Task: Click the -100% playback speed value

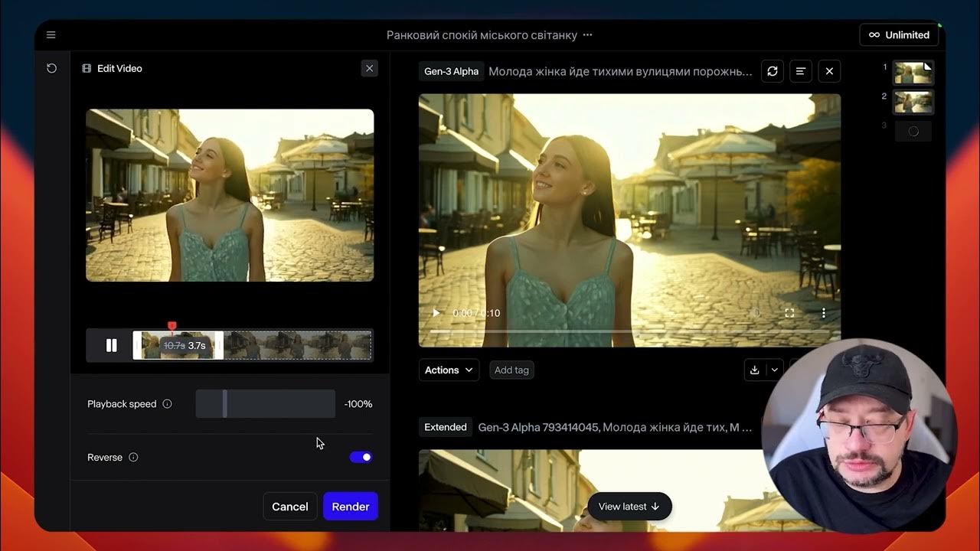Action: (358, 404)
